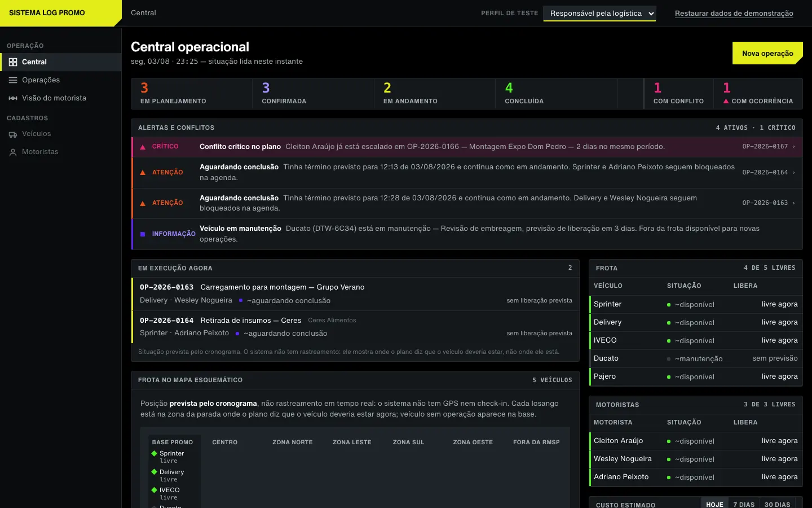
Task: Select Ducato row in Frota table
Action: click(696, 358)
